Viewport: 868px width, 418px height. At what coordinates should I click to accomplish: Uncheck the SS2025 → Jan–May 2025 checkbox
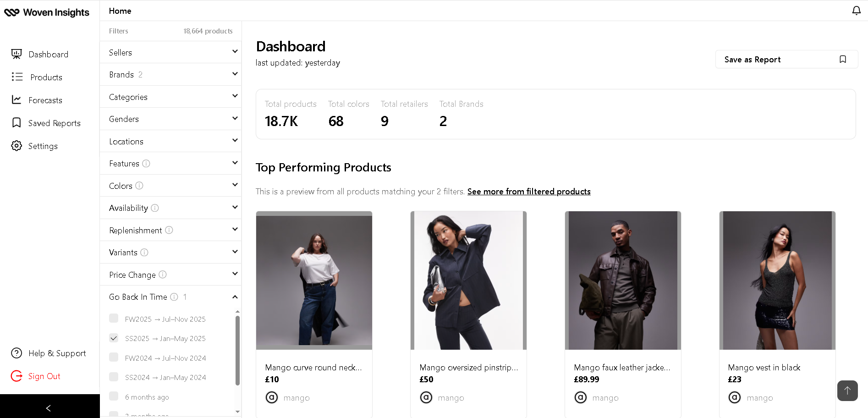click(x=114, y=338)
